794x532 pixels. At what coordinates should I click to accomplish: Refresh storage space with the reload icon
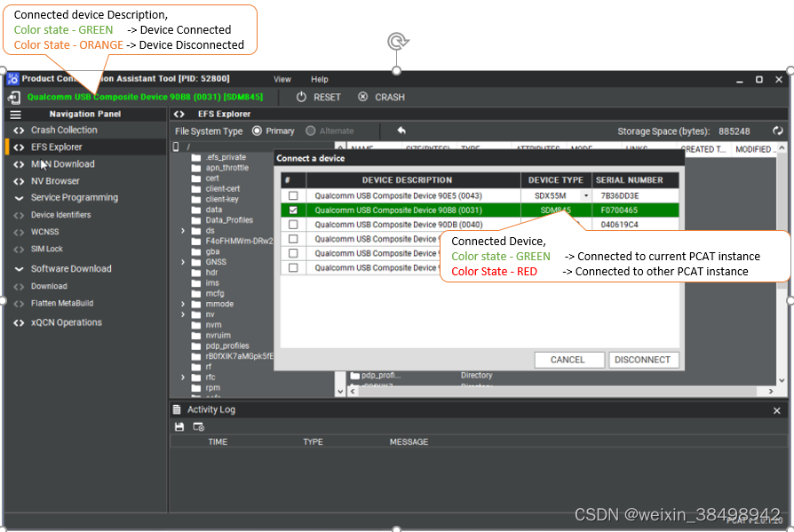pyautogui.click(x=778, y=131)
